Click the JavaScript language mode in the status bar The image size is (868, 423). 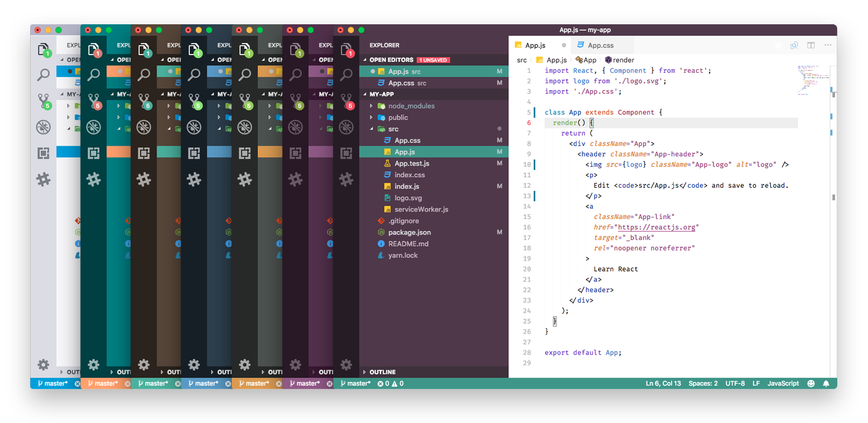(x=783, y=384)
